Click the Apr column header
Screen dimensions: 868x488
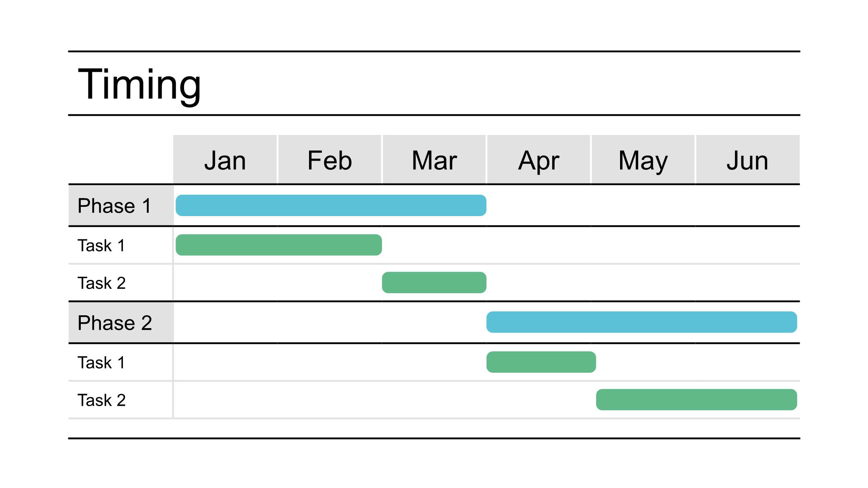point(538,159)
